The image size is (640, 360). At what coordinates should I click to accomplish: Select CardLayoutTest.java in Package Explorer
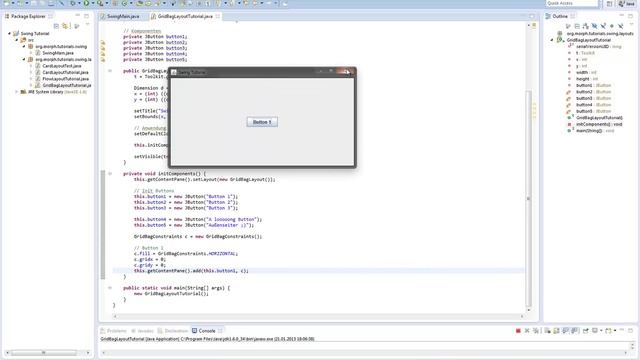click(x=62, y=66)
